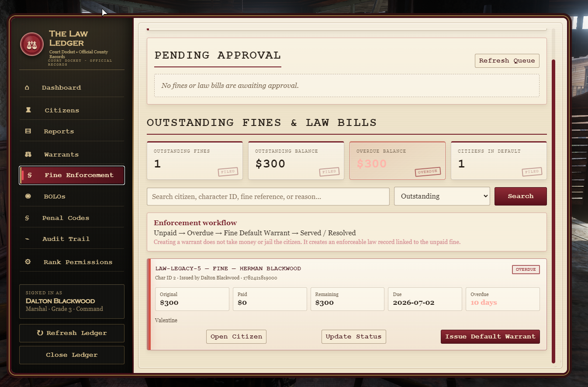The image size is (588, 387).
Task: Open Rank Permissions label
Action: (x=78, y=262)
